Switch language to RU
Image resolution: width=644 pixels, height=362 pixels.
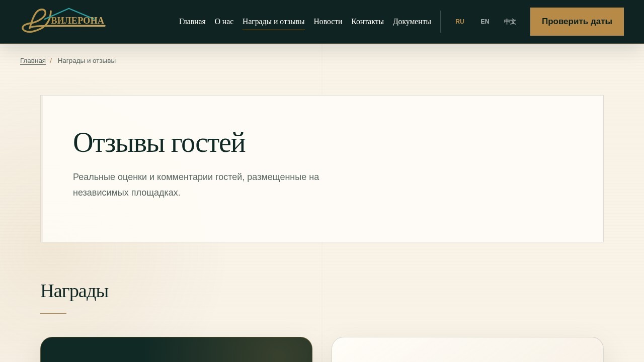click(x=460, y=22)
